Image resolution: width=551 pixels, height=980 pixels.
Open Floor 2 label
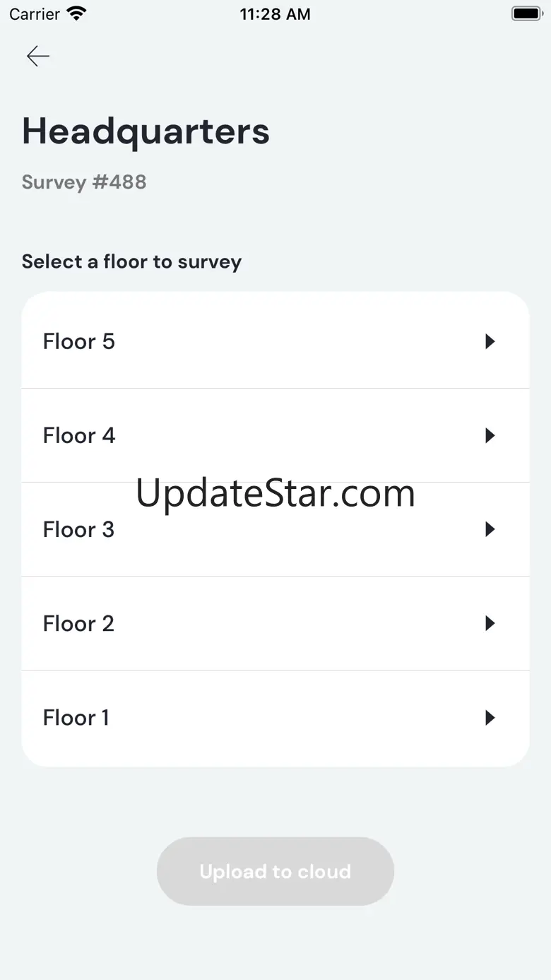coord(78,624)
